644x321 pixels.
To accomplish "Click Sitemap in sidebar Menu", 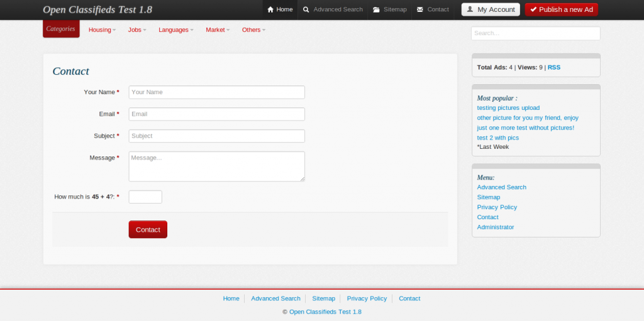I will click(488, 197).
